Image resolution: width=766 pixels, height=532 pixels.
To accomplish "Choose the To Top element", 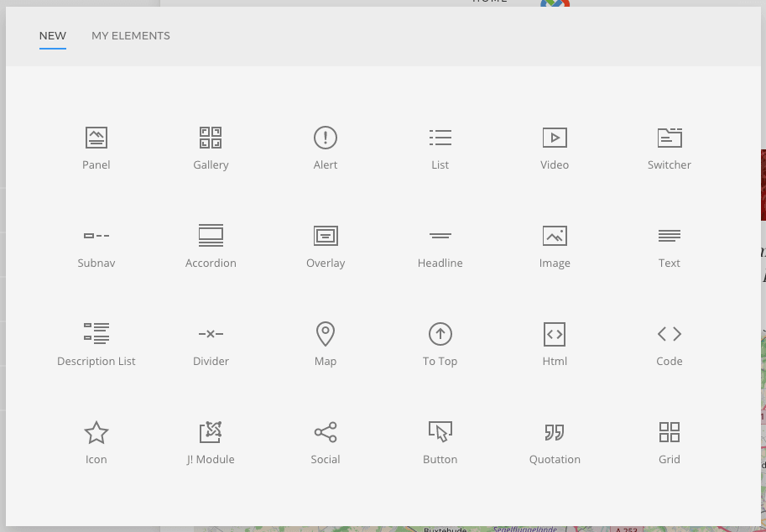I will pyautogui.click(x=440, y=334).
